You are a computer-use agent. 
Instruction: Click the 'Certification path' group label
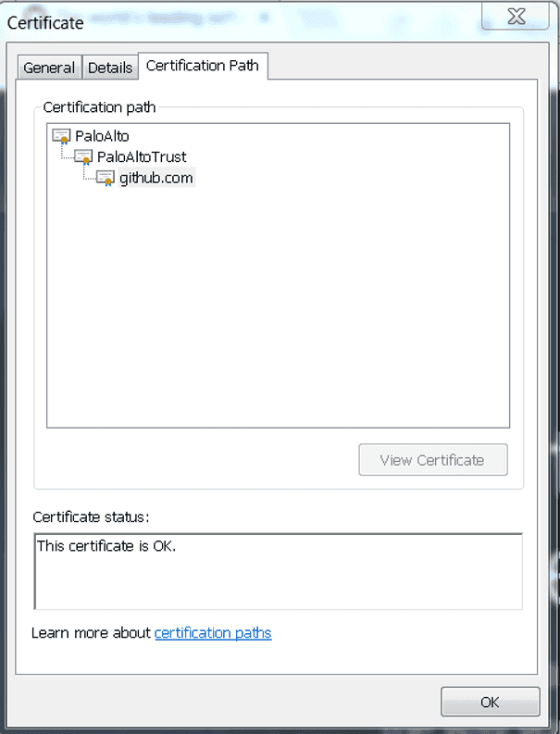[x=100, y=107]
